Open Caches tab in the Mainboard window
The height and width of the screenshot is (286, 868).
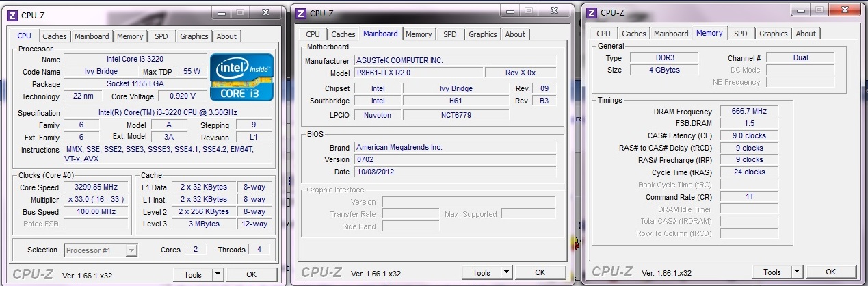[343, 34]
